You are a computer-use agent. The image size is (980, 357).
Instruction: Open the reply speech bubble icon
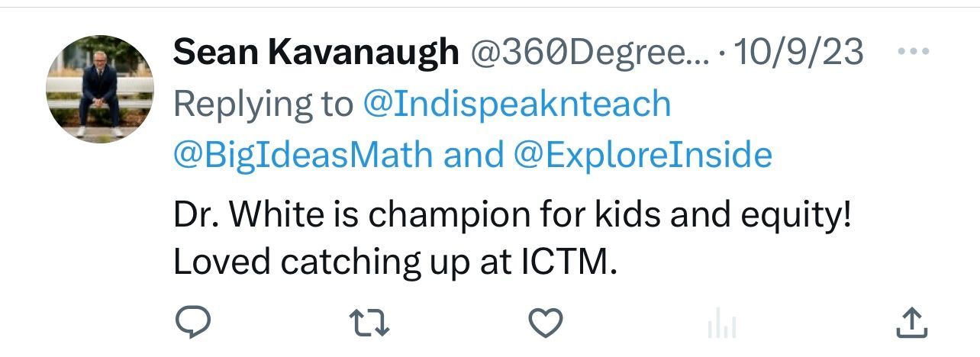click(194, 323)
